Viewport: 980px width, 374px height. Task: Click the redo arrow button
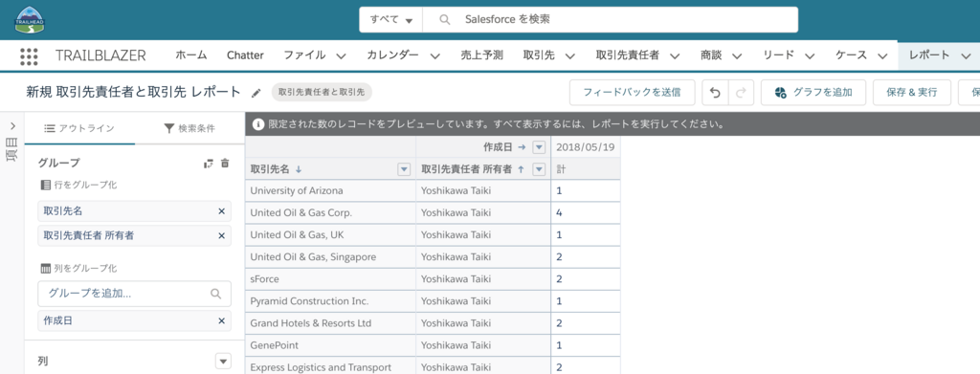point(742,93)
